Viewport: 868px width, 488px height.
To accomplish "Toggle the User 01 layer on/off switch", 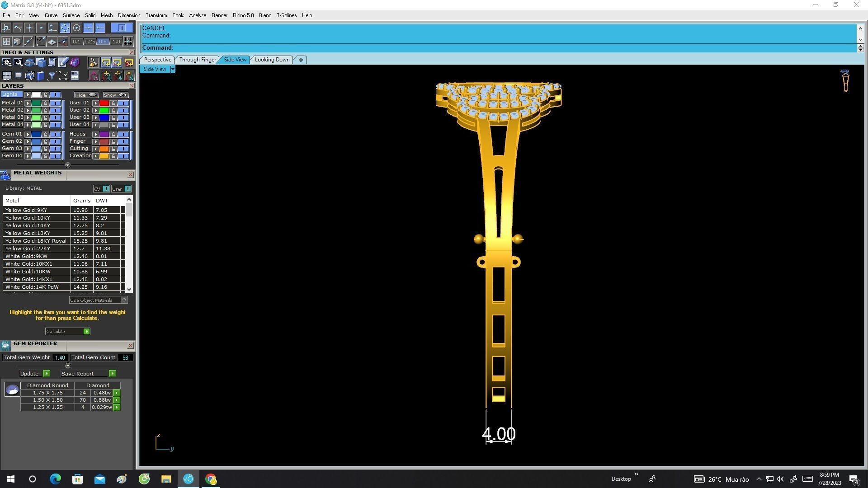I will (123, 103).
